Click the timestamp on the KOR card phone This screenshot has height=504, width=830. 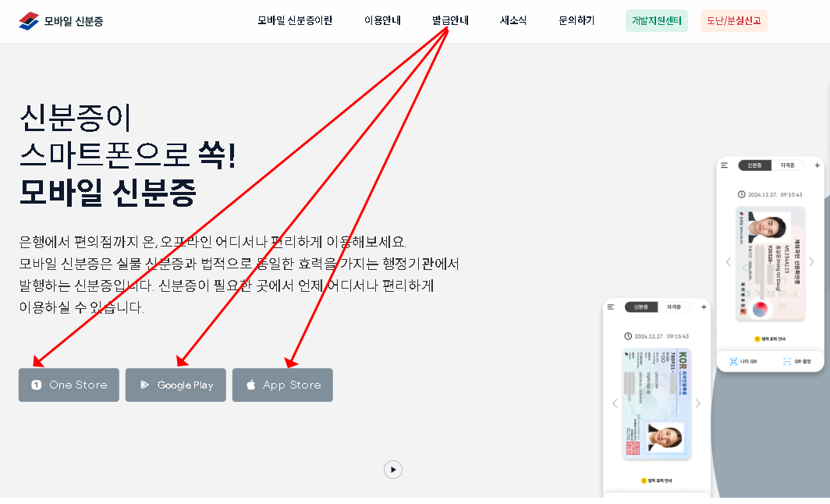(662, 336)
